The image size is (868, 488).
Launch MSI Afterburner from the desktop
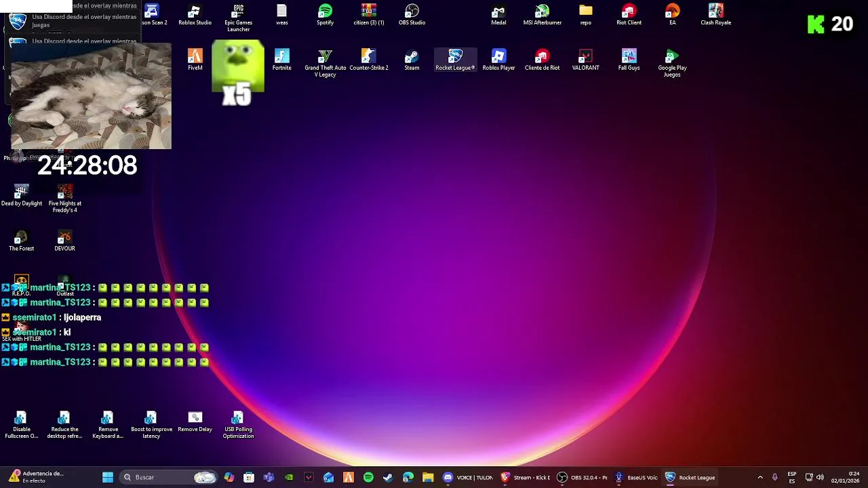(542, 15)
